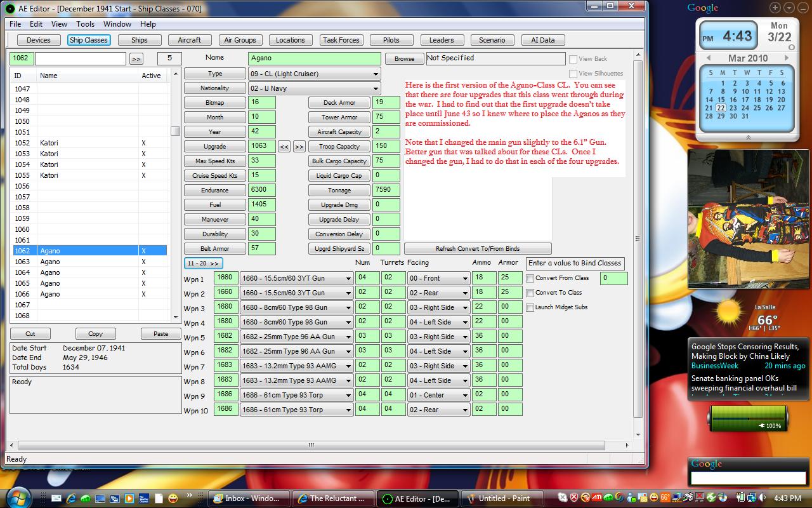The height and width of the screenshot is (508, 812).
Task: Go to next month in calendar gadget
Action: click(x=787, y=58)
